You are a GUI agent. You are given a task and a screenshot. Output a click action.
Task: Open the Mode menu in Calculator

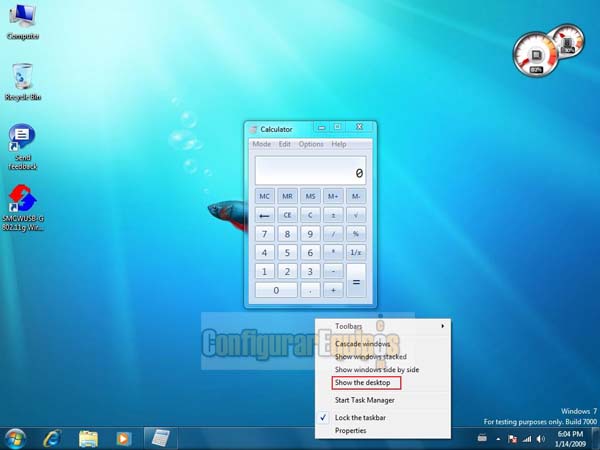[x=262, y=144]
